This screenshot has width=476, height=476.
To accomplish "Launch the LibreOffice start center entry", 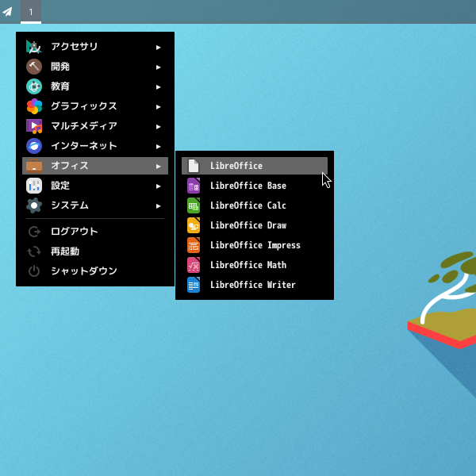I will tap(236, 166).
